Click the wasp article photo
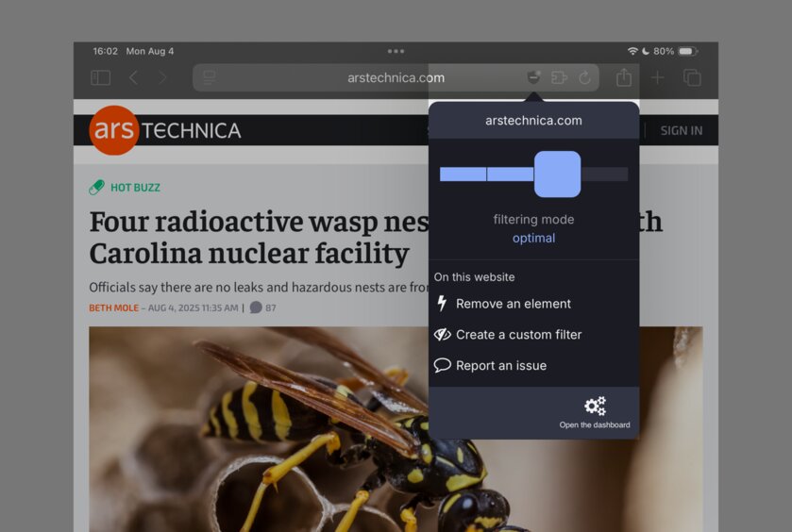The height and width of the screenshot is (532, 792). pyautogui.click(x=396, y=429)
